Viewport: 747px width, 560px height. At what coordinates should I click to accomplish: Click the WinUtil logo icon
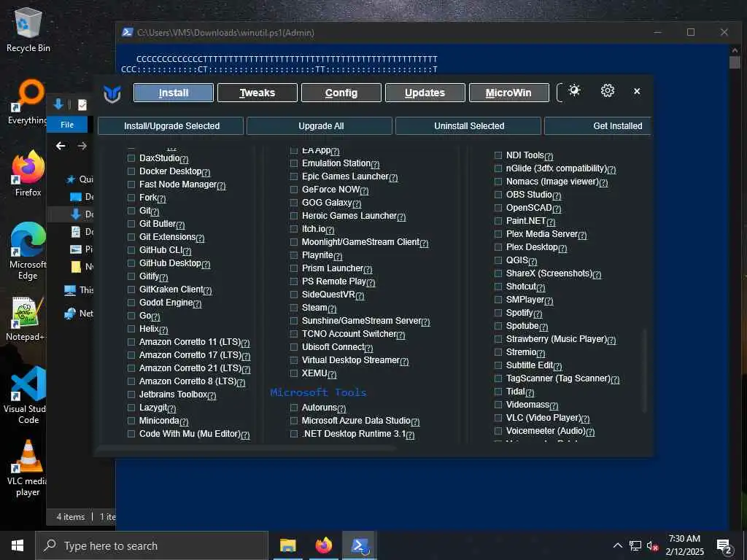coord(112,93)
